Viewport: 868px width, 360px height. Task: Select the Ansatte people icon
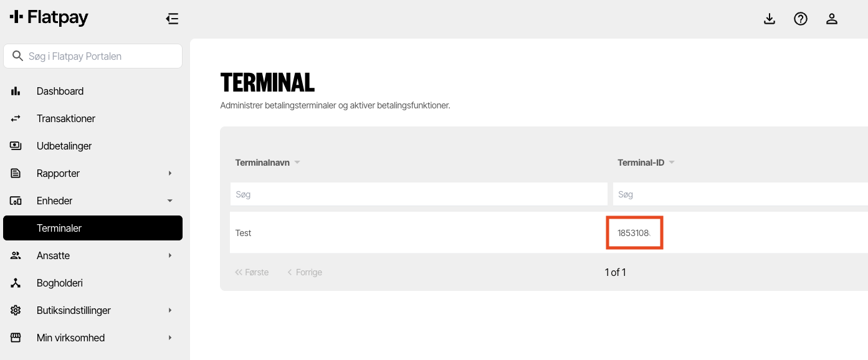point(16,255)
